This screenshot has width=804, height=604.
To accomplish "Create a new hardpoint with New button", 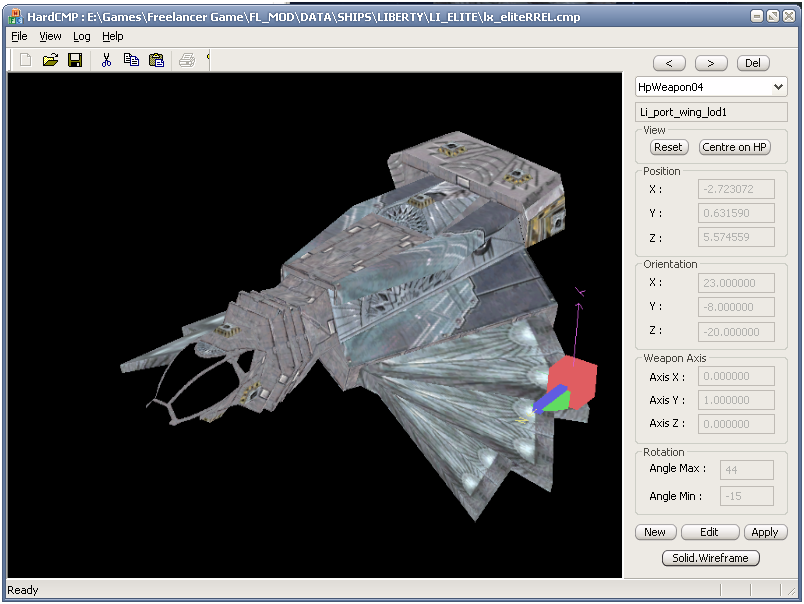I will pyautogui.click(x=655, y=532).
